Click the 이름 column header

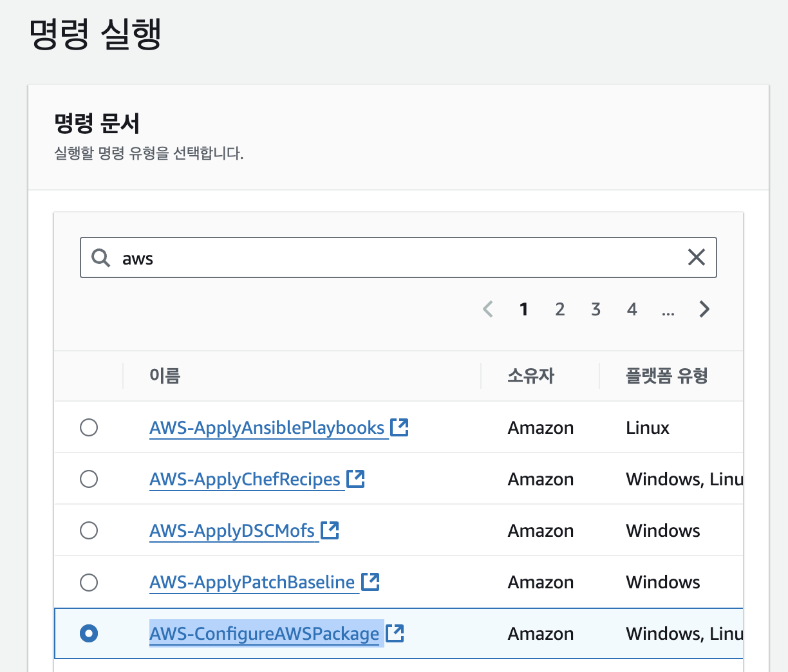click(x=165, y=375)
